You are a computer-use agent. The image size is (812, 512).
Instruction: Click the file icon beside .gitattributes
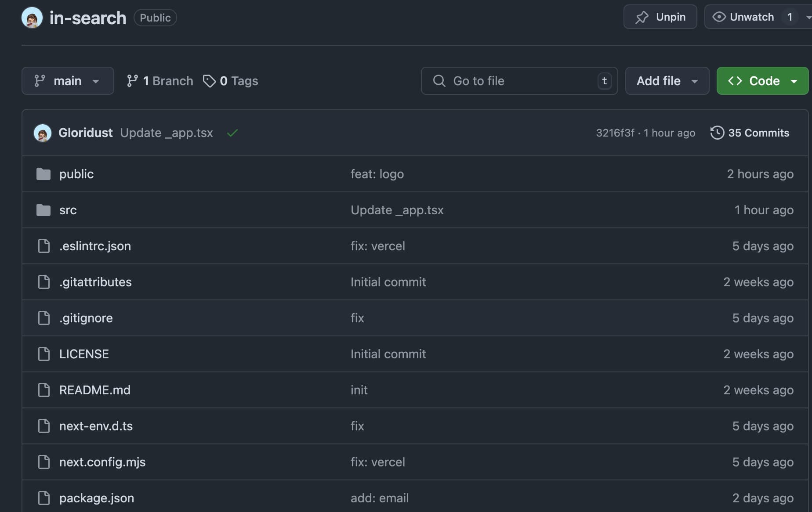[44, 282]
